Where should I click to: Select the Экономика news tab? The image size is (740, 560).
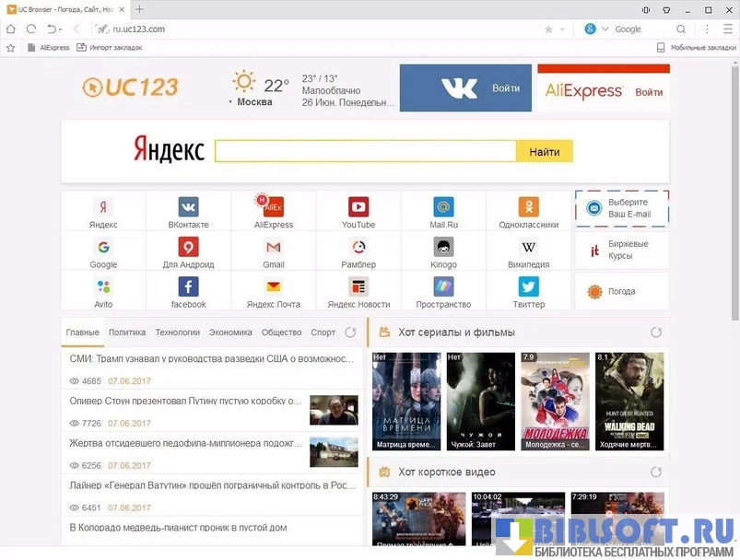click(230, 332)
